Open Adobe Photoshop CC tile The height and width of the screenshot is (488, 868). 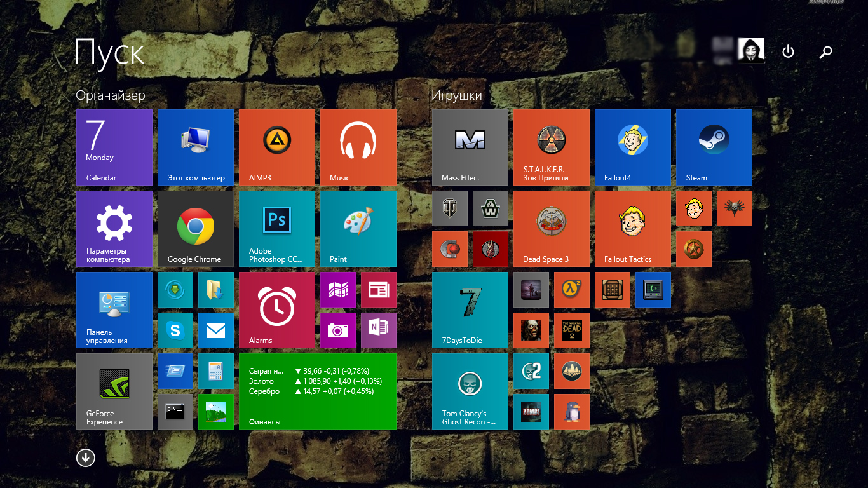click(276, 228)
